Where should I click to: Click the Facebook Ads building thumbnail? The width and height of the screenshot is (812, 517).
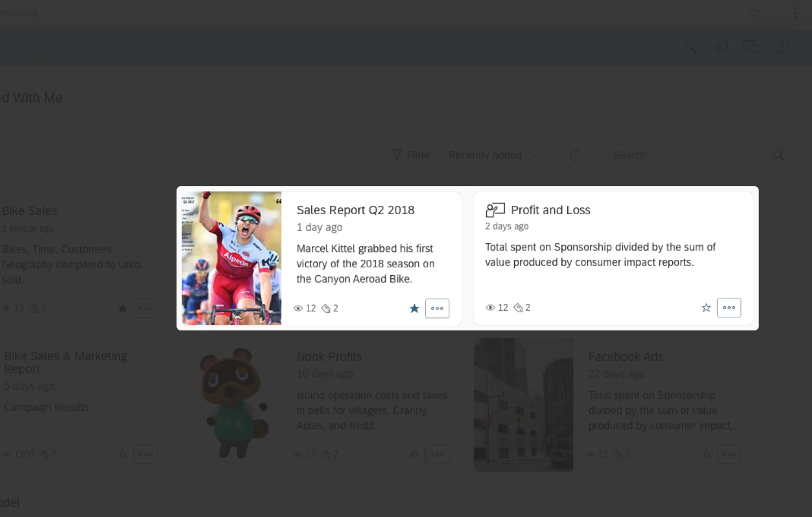coord(523,405)
